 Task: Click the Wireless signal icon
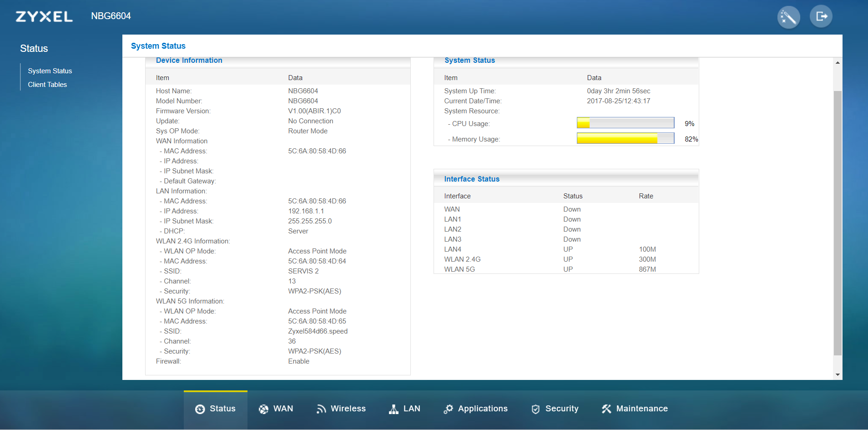[321, 409]
